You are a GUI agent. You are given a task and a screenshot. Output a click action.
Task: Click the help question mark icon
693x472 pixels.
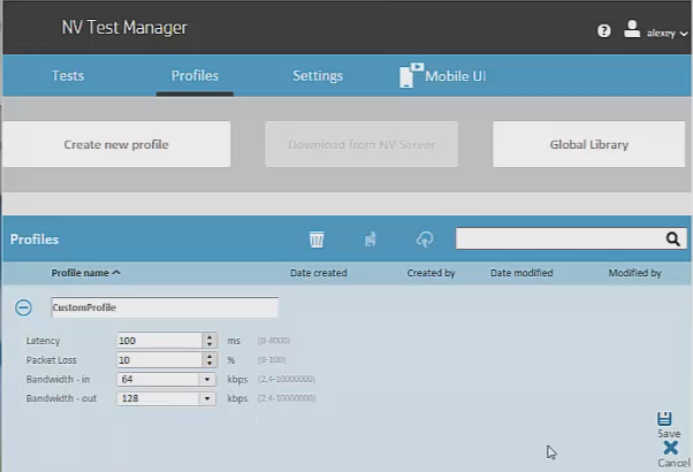tap(604, 31)
